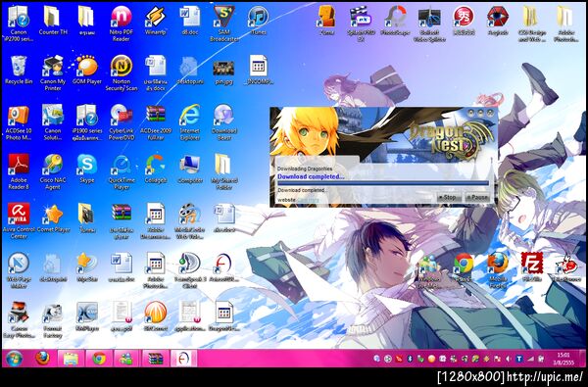588x387 pixels.
Task: Launch Skype from the desktop
Action: 87,169
